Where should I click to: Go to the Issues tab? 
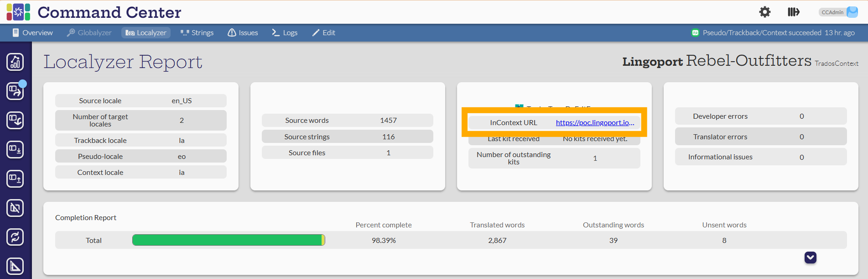tap(243, 33)
